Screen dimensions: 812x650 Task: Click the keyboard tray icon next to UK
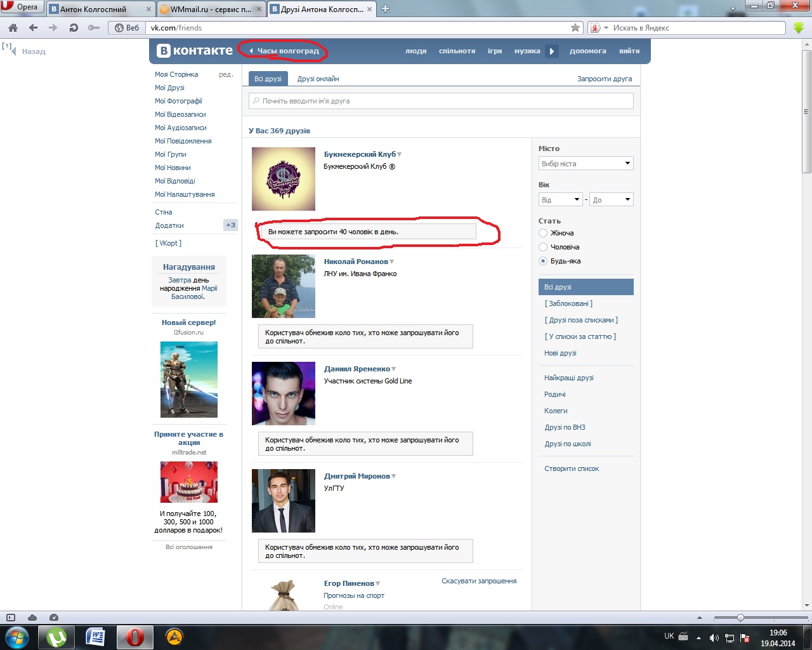[683, 636]
